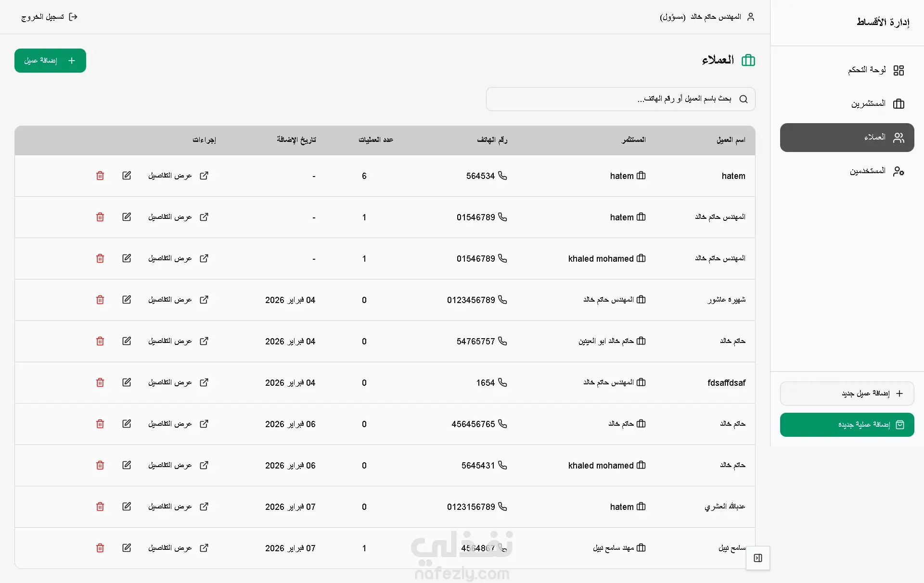This screenshot has height=583, width=924.
Task: Delete the first hatem customer row
Action: [100, 176]
